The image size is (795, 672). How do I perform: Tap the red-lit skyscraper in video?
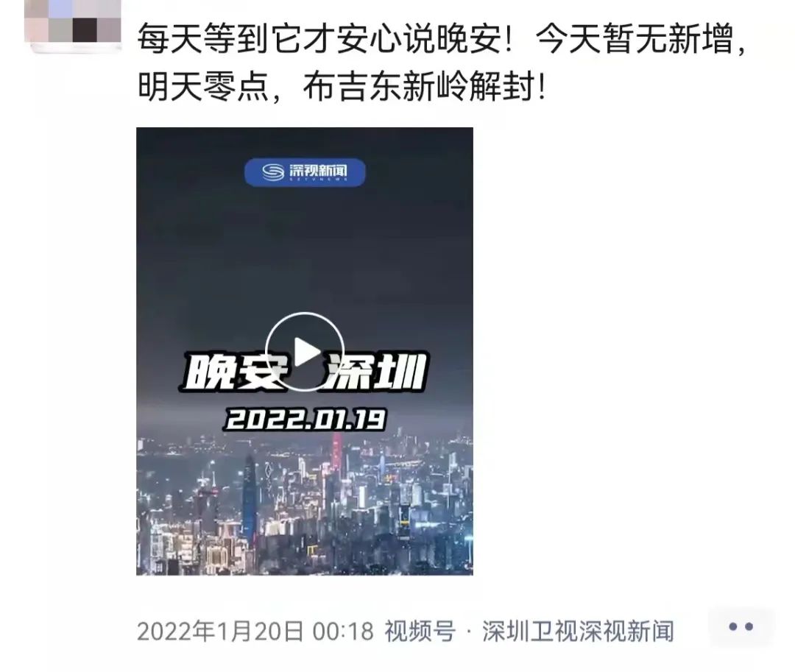[336, 452]
